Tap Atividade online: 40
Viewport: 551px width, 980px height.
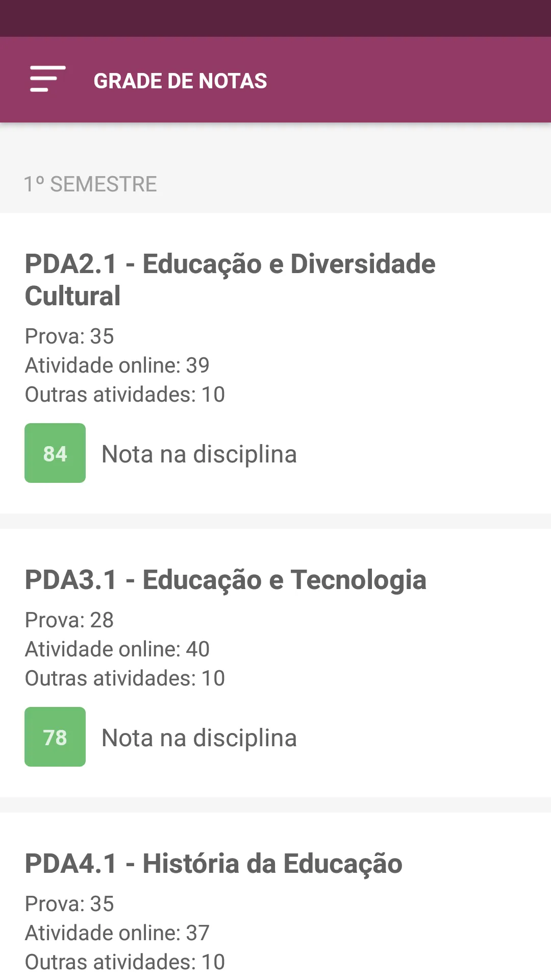pos(117,649)
